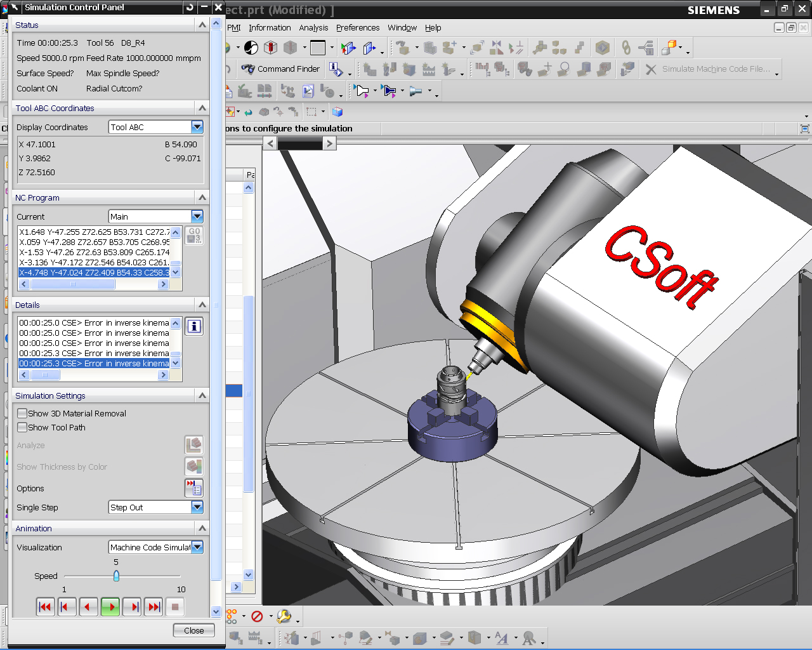Image resolution: width=812 pixels, height=650 pixels.
Task: Select NC line X1.648 Y-47.255
Action: [95, 232]
